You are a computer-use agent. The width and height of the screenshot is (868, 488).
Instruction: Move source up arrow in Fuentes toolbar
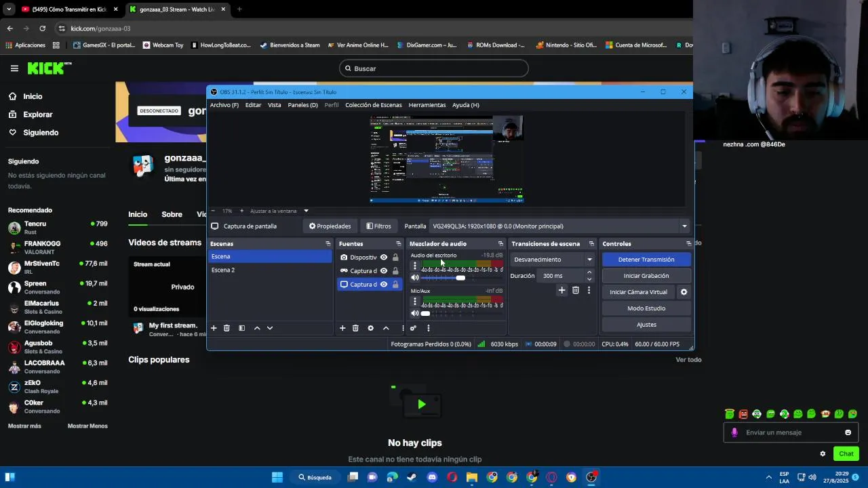click(x=386, y=328)
